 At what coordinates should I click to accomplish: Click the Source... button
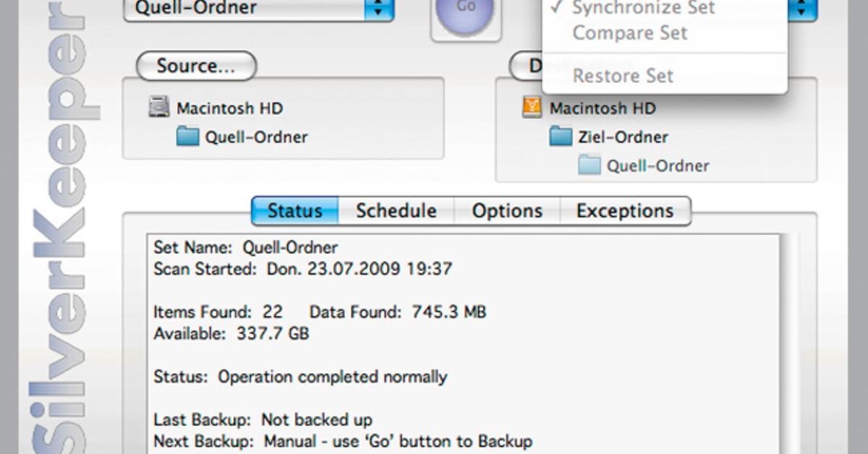pos(196,66)
